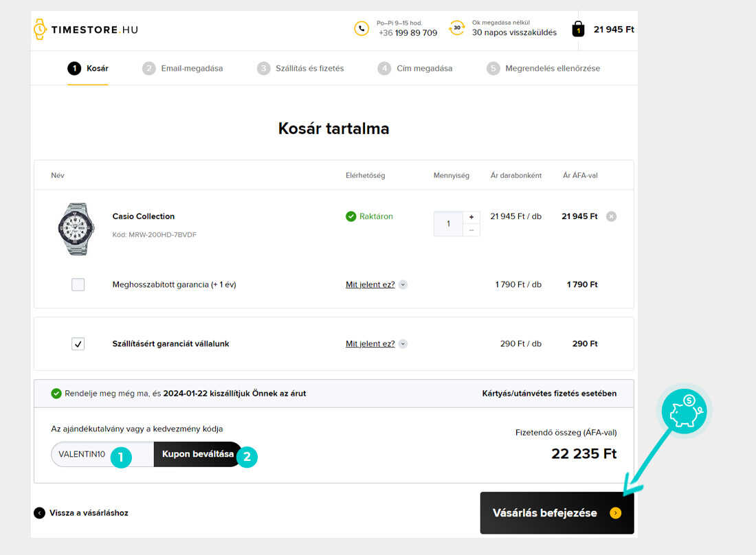Decrease quantity with the minus button
Image resolution: width=756 pixels, height=555 pixels.
coord(471,230)
